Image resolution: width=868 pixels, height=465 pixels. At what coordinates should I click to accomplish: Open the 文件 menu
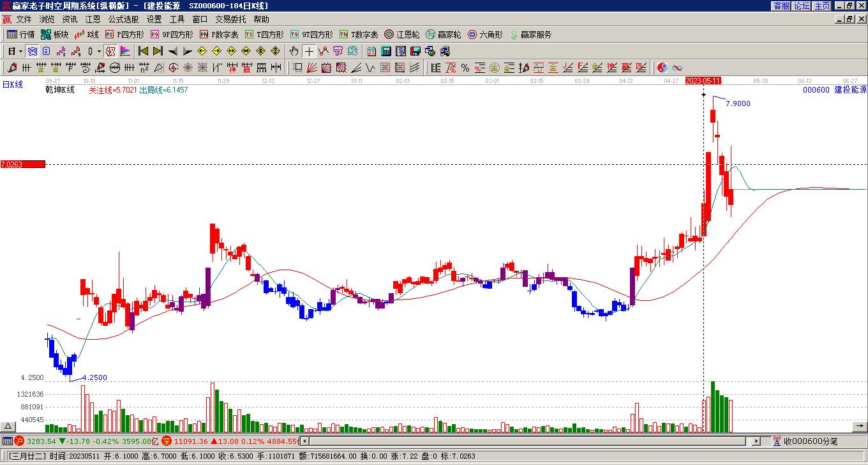(24, 20)
